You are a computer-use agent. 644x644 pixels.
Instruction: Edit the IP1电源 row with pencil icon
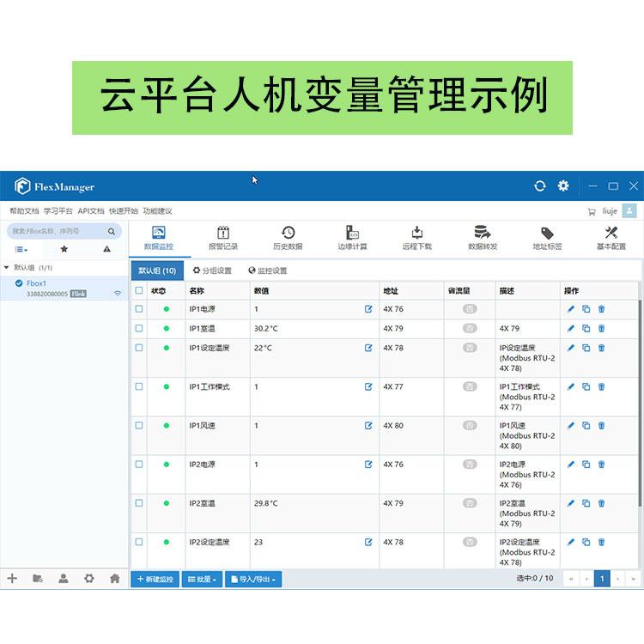coord(570,309)
